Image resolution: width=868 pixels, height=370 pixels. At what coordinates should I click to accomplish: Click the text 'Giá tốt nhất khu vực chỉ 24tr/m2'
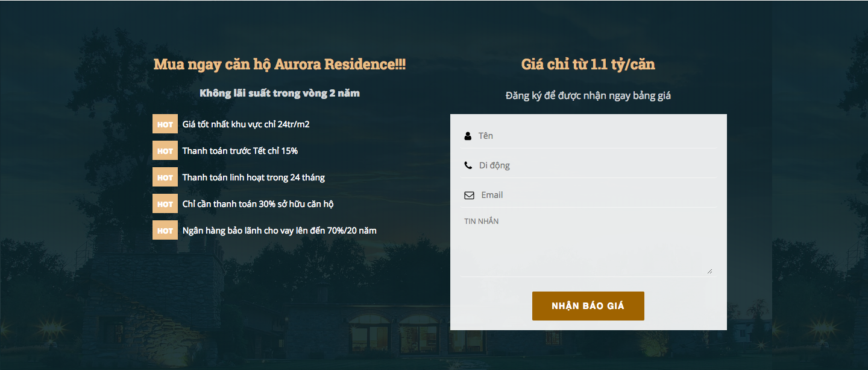point(246,124)
